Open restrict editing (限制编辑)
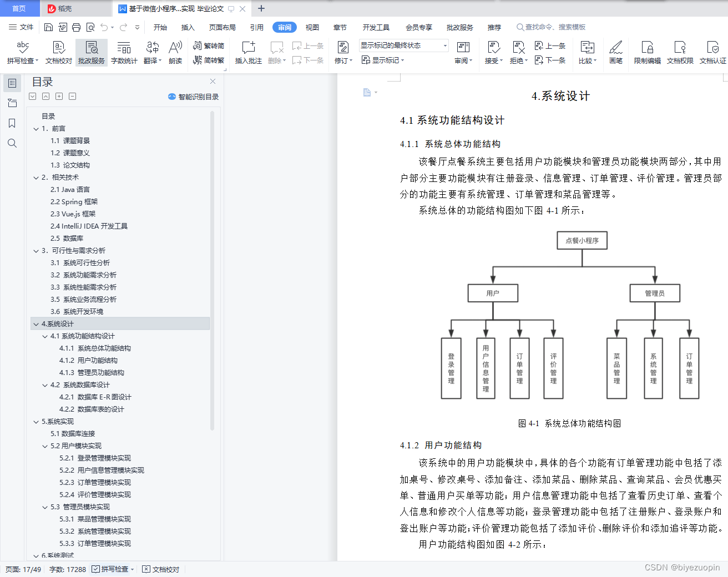 (x=648, y=53)
